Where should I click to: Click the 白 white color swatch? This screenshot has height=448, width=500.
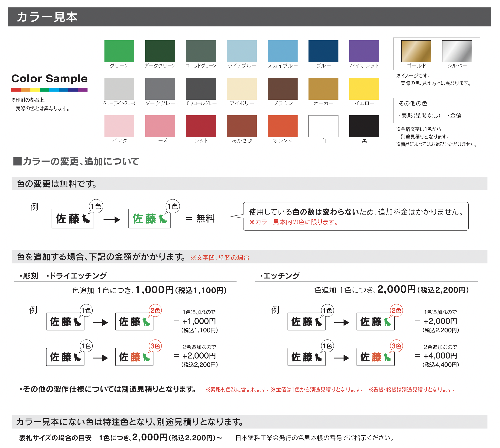[323, 126]
